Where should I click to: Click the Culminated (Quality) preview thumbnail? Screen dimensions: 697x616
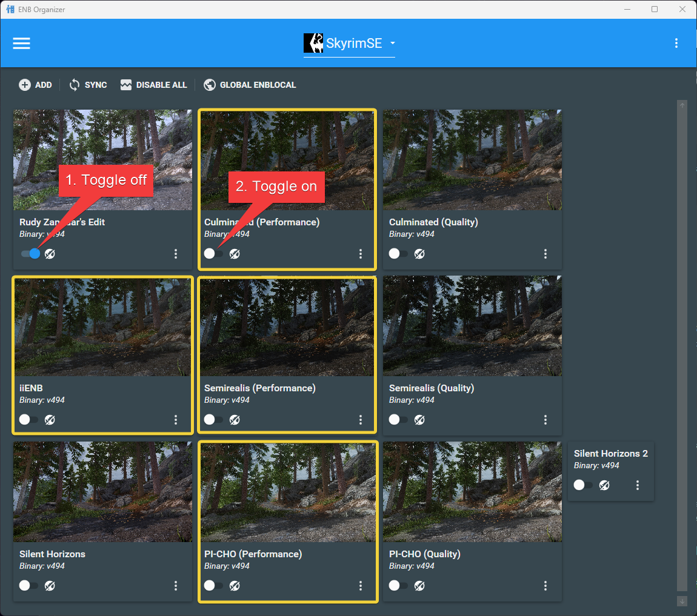tap(473, 160)
